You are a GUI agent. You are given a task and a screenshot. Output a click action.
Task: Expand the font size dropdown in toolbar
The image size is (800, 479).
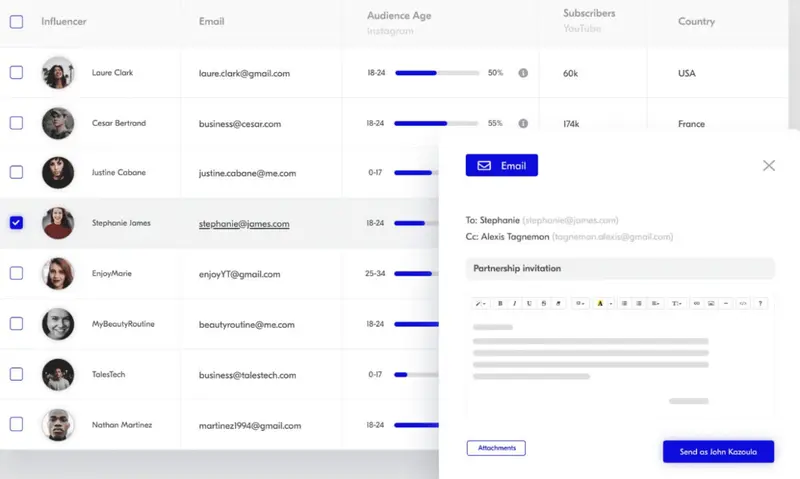pos(676,303)
